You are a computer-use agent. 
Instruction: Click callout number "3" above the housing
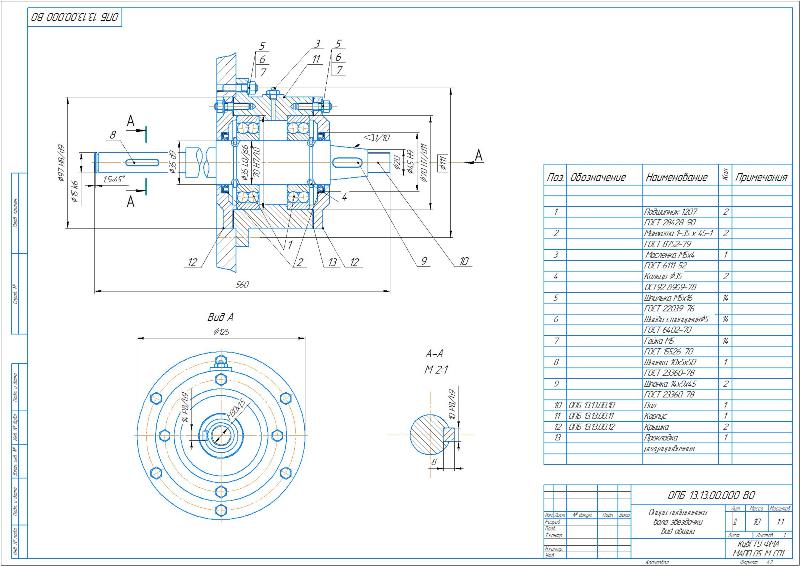317,44
